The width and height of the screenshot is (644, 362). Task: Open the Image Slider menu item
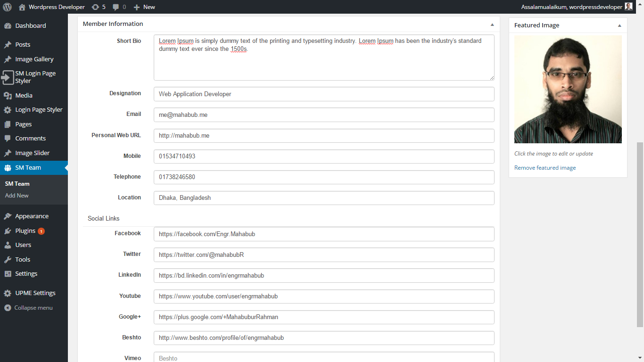(32, 153)
